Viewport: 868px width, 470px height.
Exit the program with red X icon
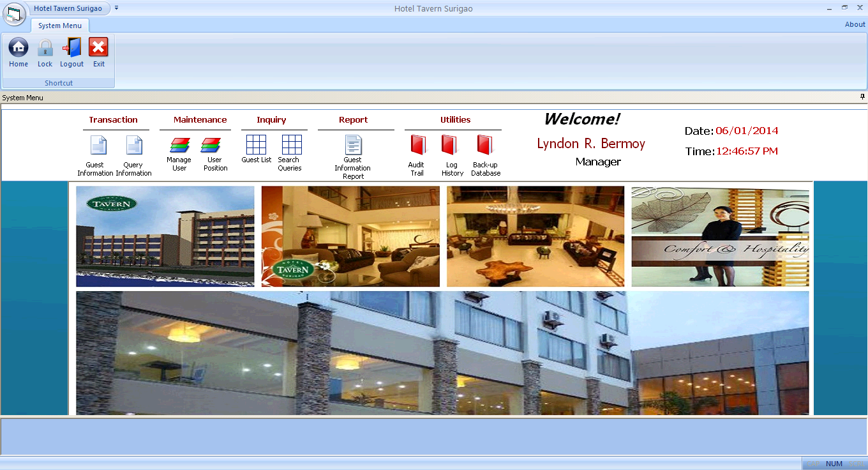[x=98, y=48]
